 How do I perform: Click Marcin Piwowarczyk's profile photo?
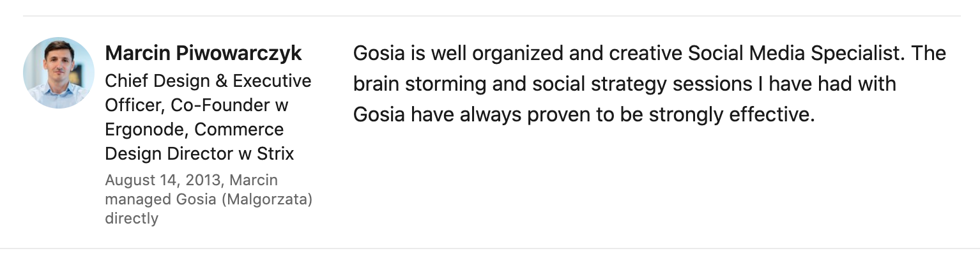[x=59, y=73]
